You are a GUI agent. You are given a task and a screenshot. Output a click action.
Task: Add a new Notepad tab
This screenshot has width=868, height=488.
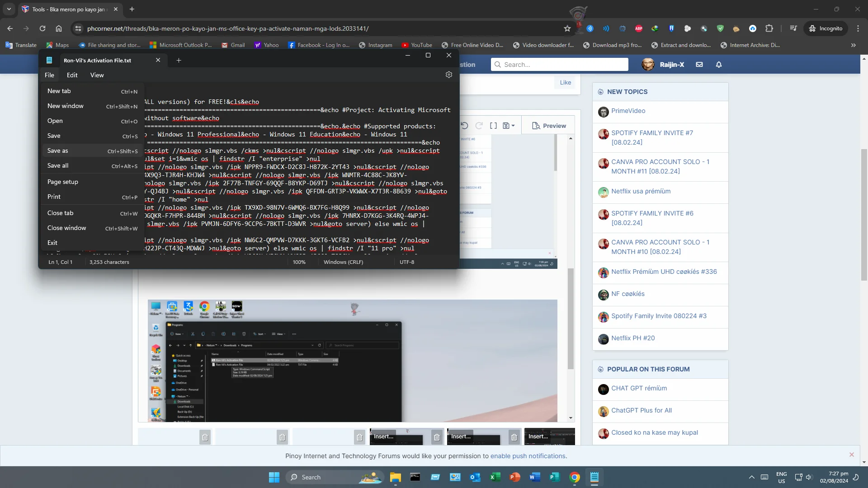pos(179,61)
